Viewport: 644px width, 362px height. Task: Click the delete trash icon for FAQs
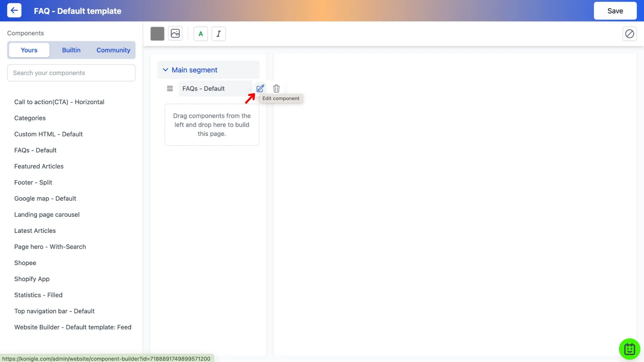[276, 88]
